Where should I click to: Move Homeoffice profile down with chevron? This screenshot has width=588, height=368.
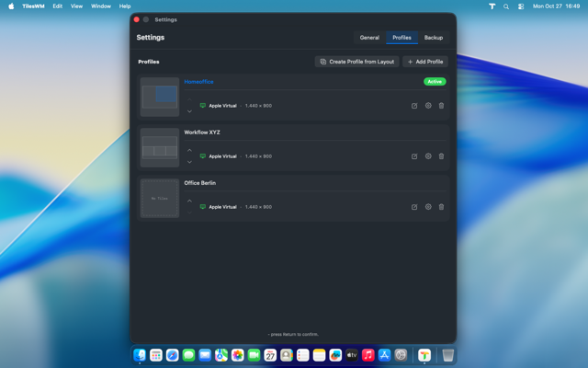[x=190, y=111]
